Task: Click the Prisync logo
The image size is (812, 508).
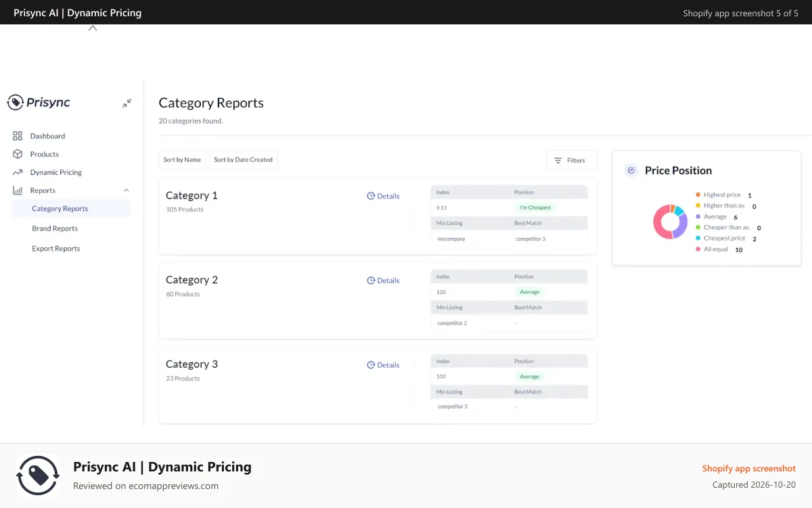Action: pyautogui.click(x=39, y=102)
